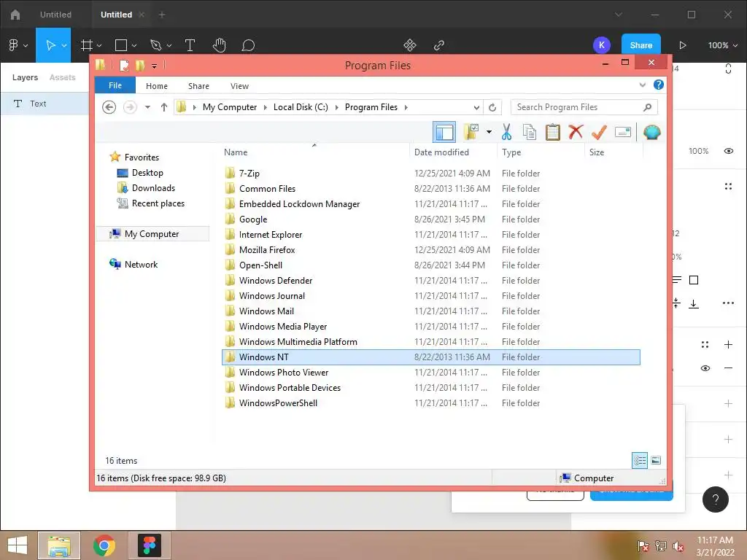This screenshot has height=560, width=747.
Task: Open File Explorer from the taskbar
Action: click(x=59, y=545)
